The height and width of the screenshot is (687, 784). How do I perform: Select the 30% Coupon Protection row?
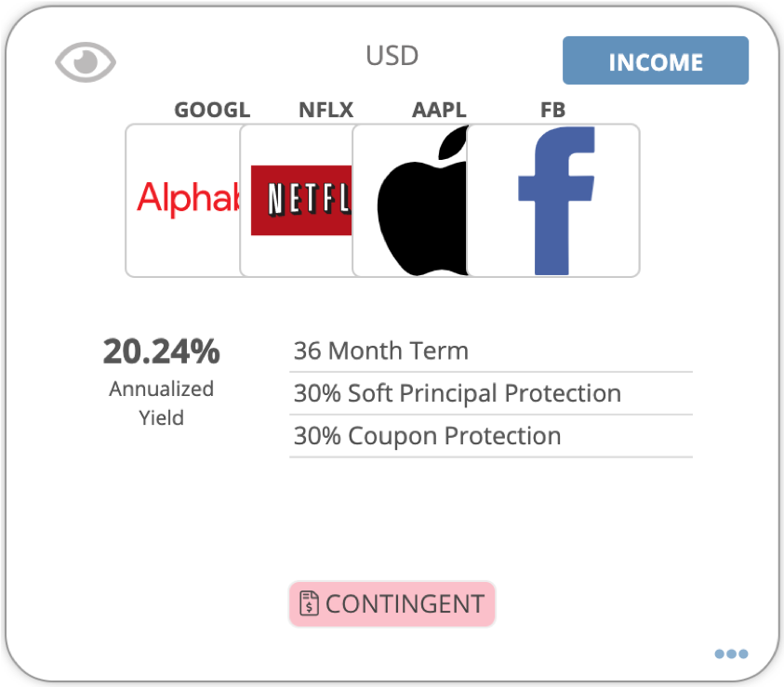[490, 436]
